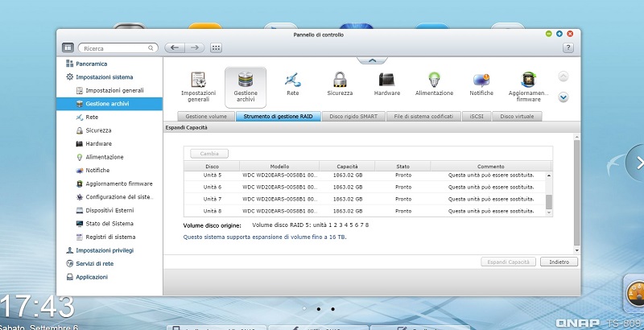Expand Impostazioni privilegi in the sidebar
644x330 pixels.
click(x=105, y=250)
